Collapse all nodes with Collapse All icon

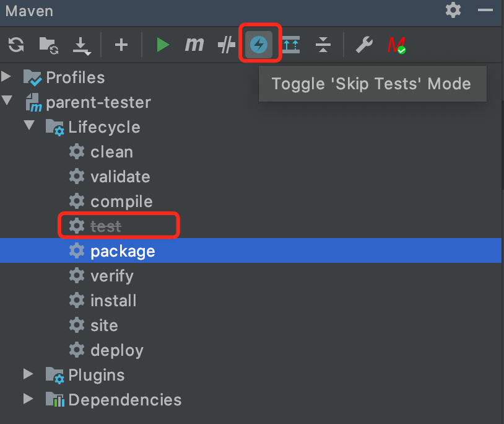coord(323,44)
